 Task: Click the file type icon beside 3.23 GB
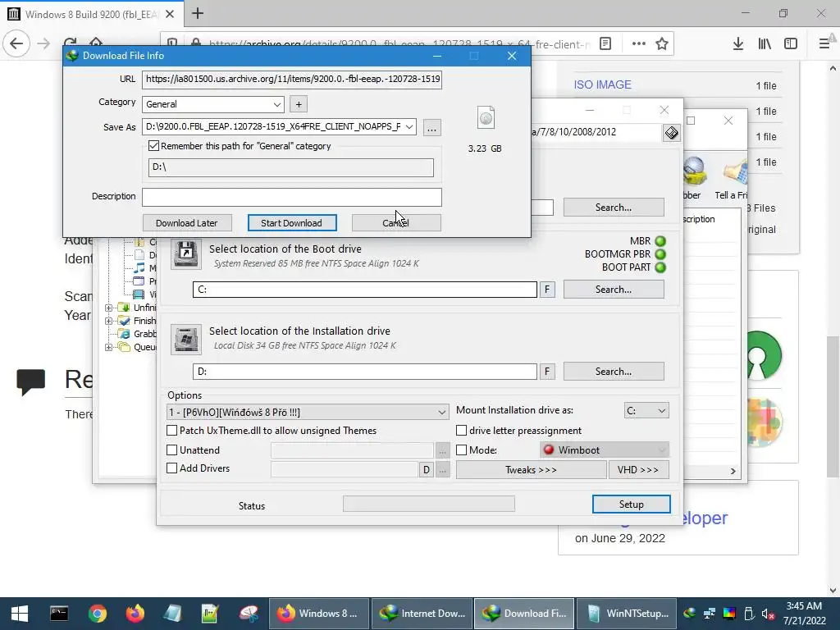[486, 117]
